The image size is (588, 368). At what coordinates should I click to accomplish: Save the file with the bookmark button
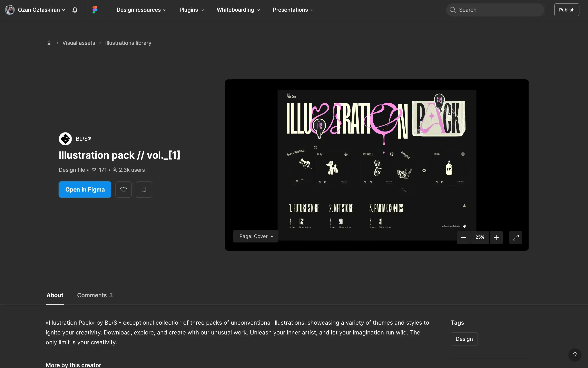[x=144, y=189]
